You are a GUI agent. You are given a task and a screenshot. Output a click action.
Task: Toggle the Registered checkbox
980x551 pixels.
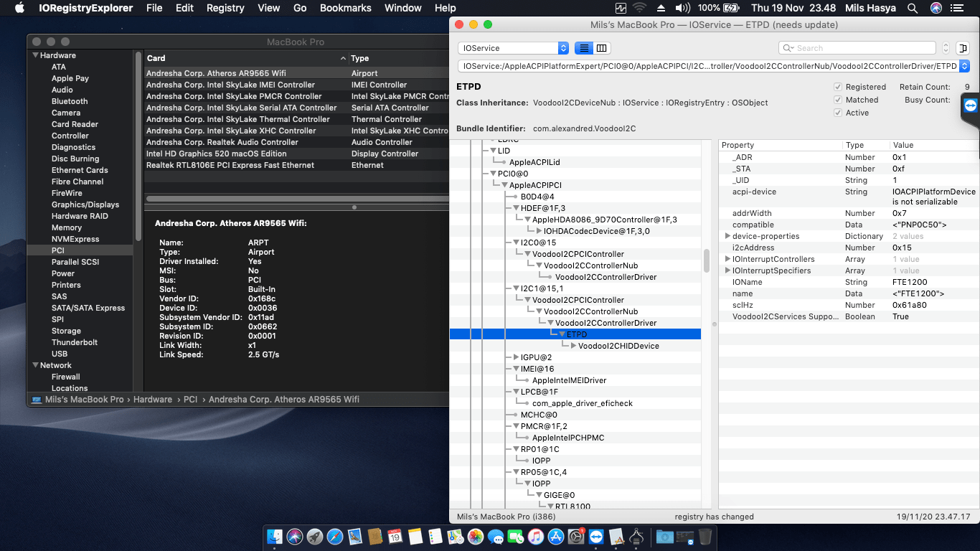tap(838, 87)
